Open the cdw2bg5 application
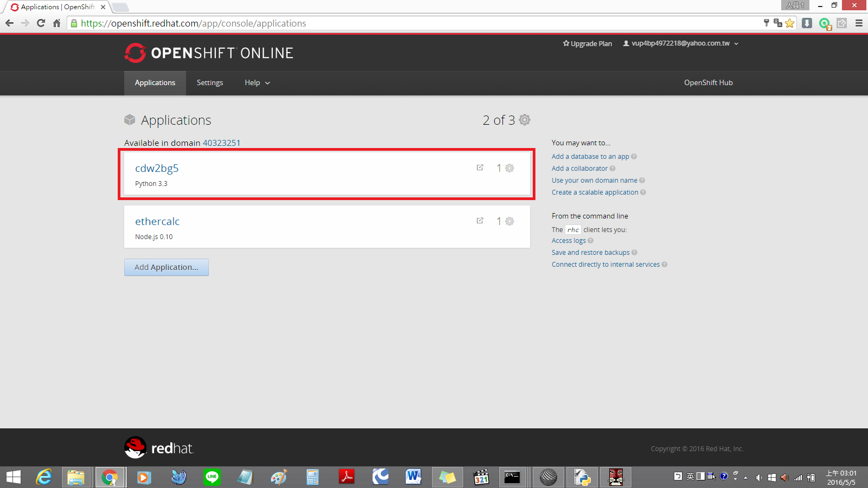 pos(157,168)
